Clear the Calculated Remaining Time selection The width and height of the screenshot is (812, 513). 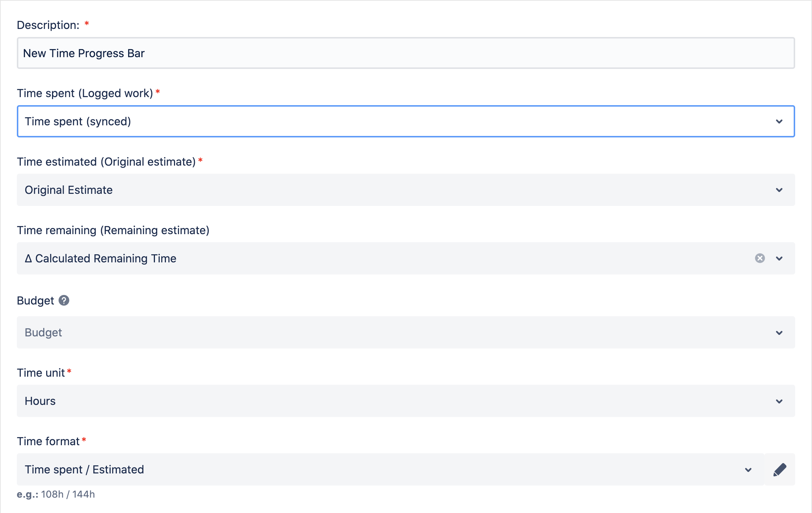click(760, 258)
